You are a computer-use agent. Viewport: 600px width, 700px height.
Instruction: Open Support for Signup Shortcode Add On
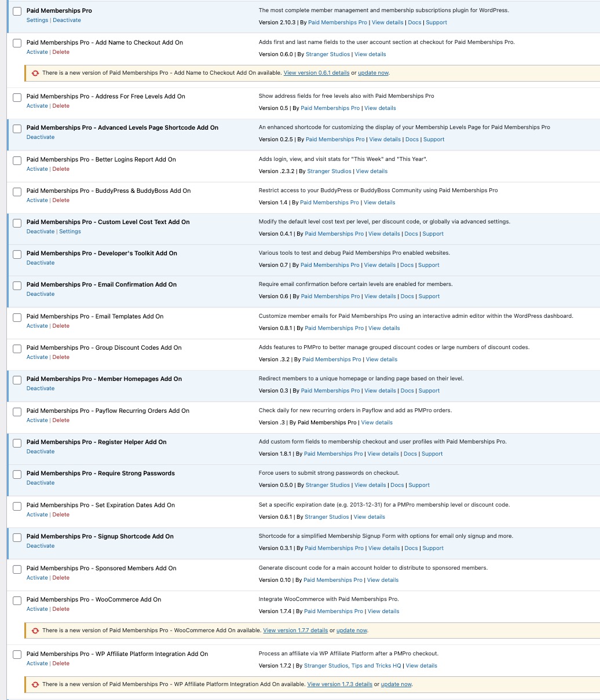point(433,548)
